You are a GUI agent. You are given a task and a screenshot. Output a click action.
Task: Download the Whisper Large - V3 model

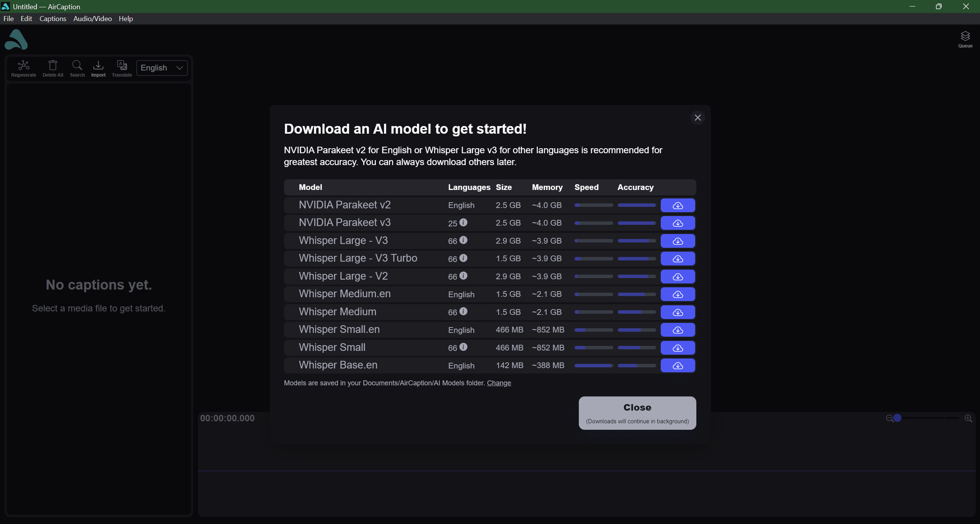pyautogui.click(x=678, y=241)
